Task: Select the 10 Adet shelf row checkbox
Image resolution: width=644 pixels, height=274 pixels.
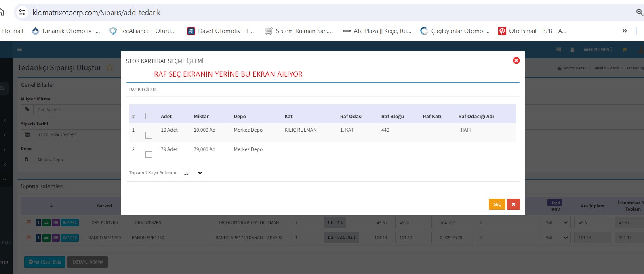Action: coord(149,136)
